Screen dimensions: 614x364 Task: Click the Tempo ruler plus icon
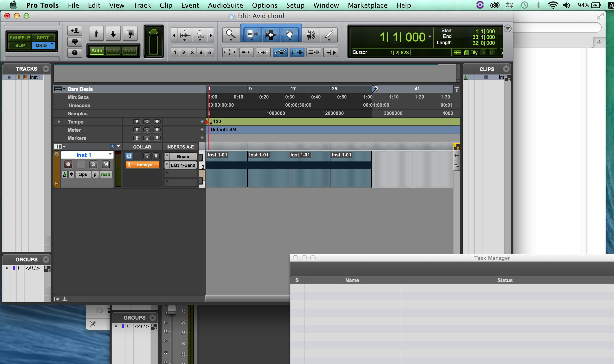coord(202,122)
